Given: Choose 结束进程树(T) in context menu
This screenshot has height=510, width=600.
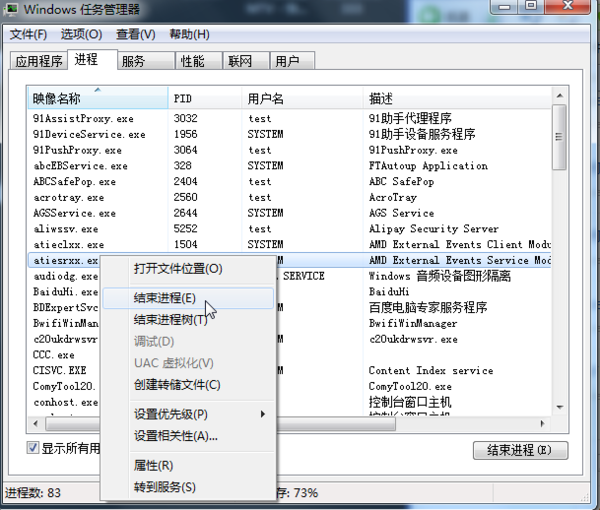Looking at the screenshot, I should click(x=189, y=319).
